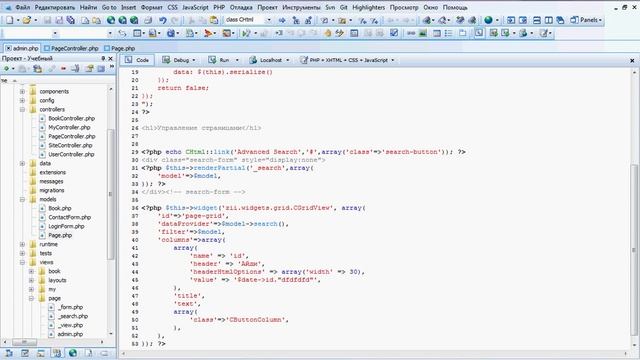
Task: Close the project panel with X
Action: pyautogui.click(x=110, y=59)
